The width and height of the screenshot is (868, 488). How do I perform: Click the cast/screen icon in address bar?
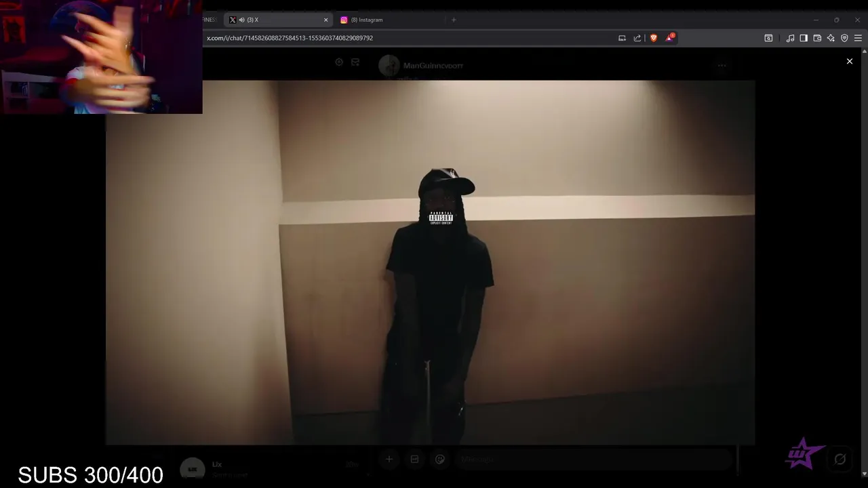pyautogui.click(x=622, y=38)
